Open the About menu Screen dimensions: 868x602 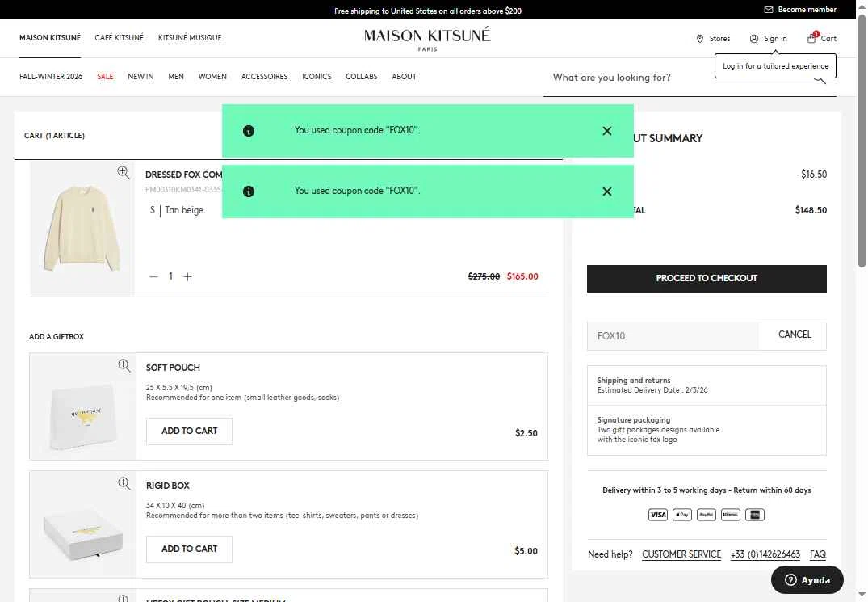tap(404, 77)
